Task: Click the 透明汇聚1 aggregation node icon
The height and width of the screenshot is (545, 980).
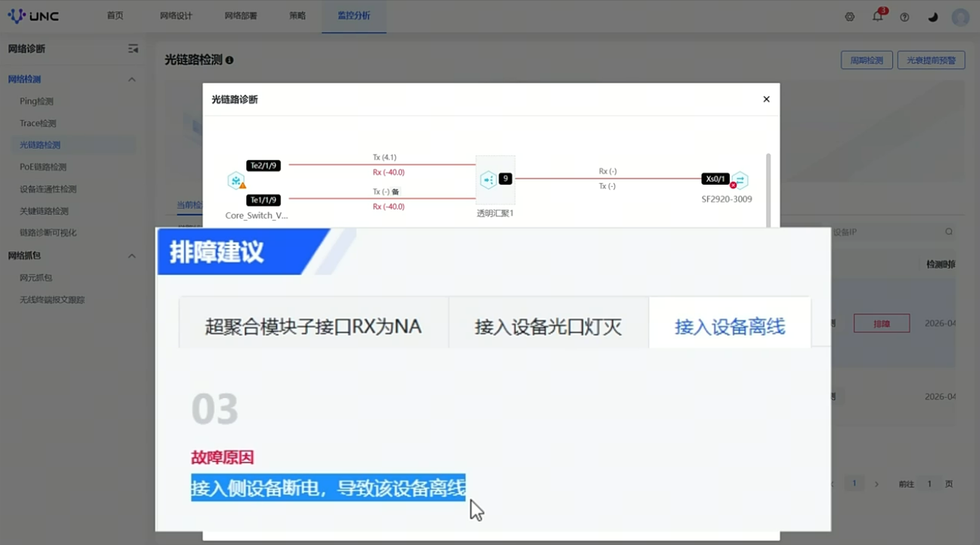Action: [x=488, y=179]
